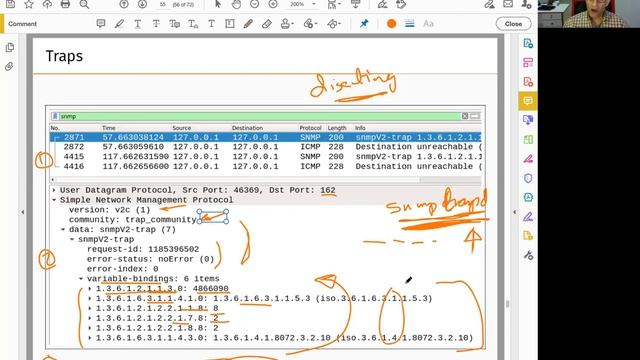
Task: Open the Export PDF tool
Action: tap(528, 43)
